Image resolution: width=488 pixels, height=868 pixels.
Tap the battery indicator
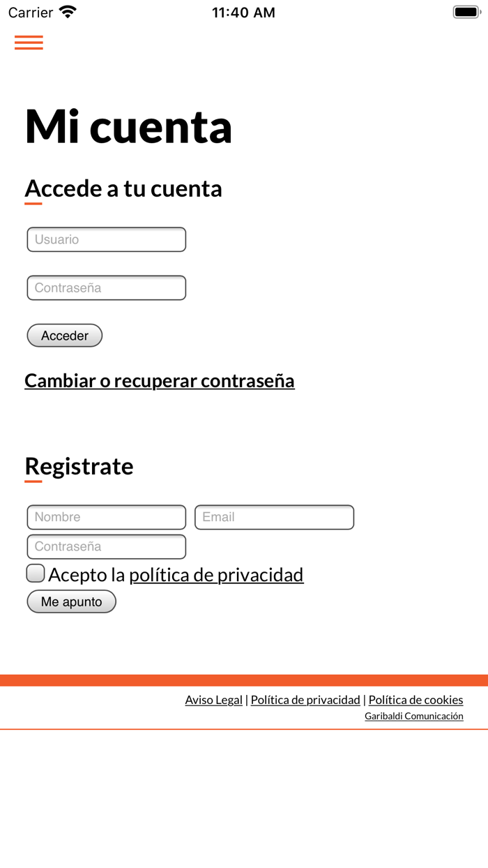pos(466,11)
